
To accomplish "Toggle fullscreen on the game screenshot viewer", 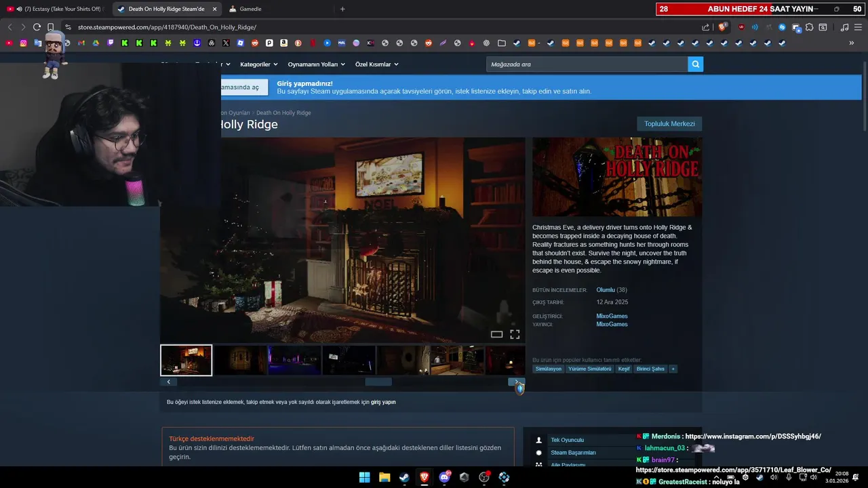I will pos(515,334).
